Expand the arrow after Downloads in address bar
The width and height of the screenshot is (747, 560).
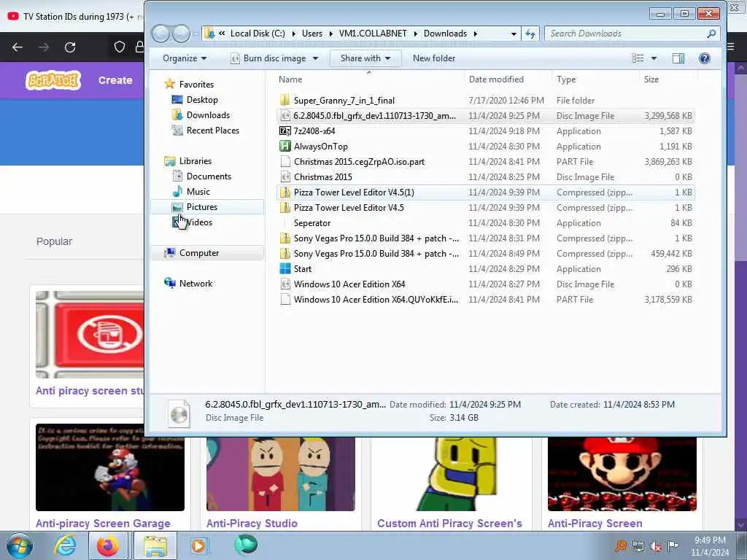click(476, 34)
